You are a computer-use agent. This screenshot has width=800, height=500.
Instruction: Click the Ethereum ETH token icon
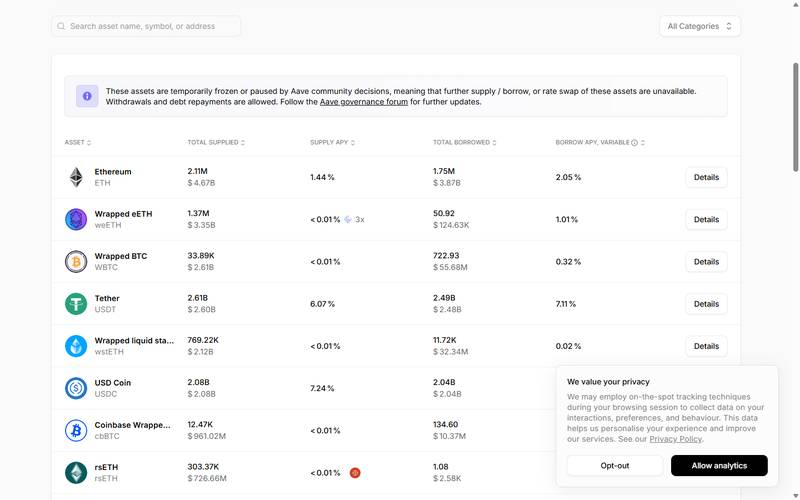pos(76,177)
